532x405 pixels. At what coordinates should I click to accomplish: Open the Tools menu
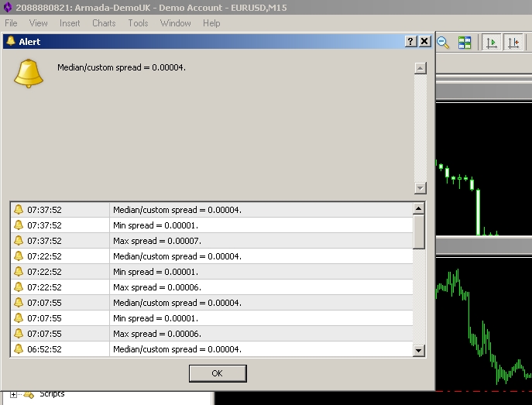click(138, 23)
